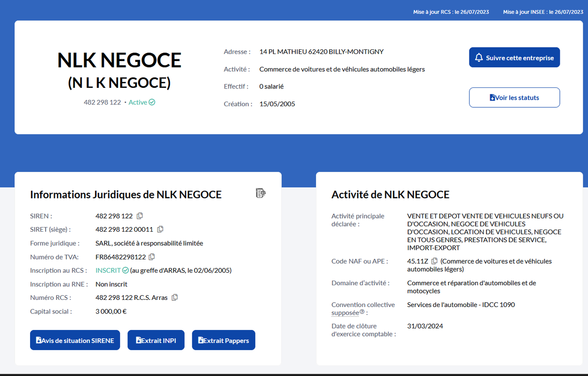This screenshot has width=588, height=376.
Task: Click the help icon next to supposée
Action: (362, 312)
